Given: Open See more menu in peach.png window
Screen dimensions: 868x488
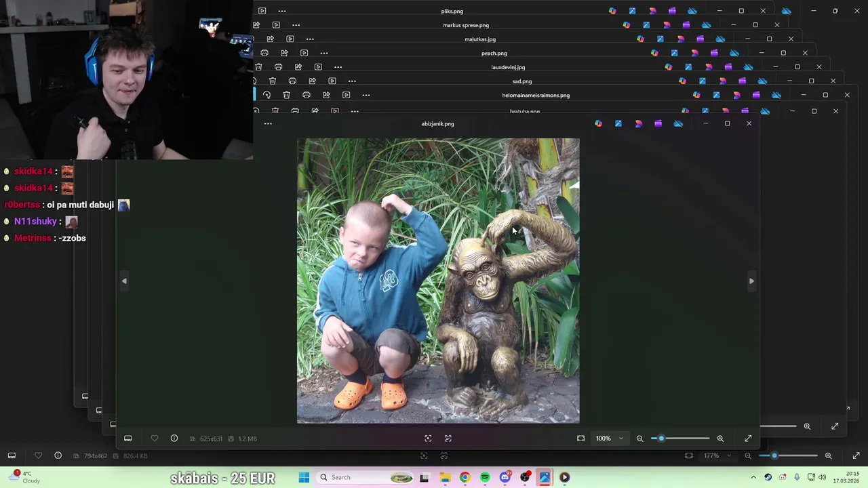Looking at the screenshot, I should (324, 53).
